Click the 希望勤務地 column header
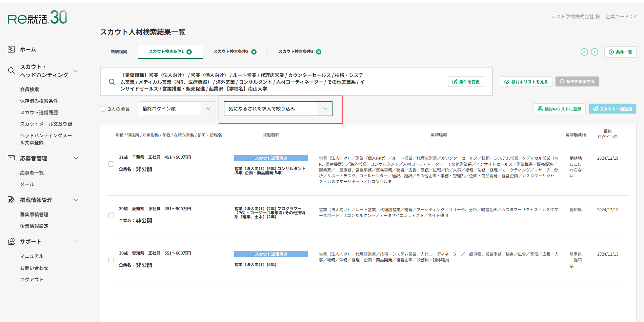This screenshot has height=322, width=644. [x=576, y=135]
